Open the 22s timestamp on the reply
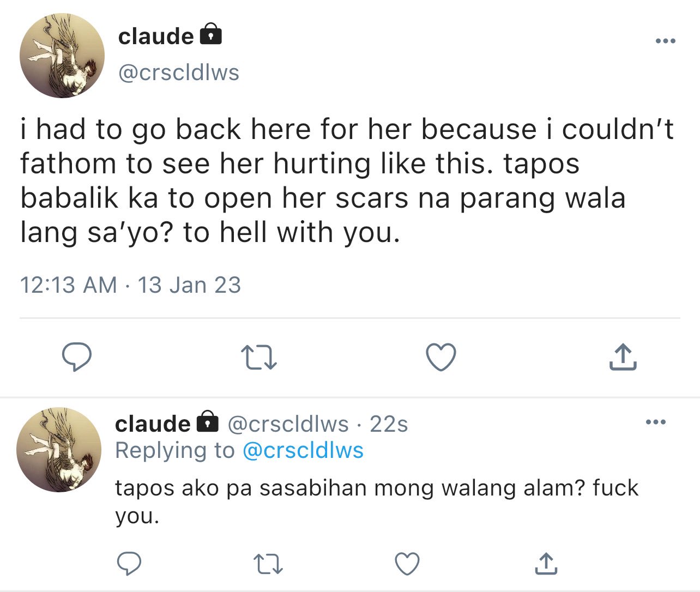The width and height of the screenshot is (700, 592). pos(389,424)
